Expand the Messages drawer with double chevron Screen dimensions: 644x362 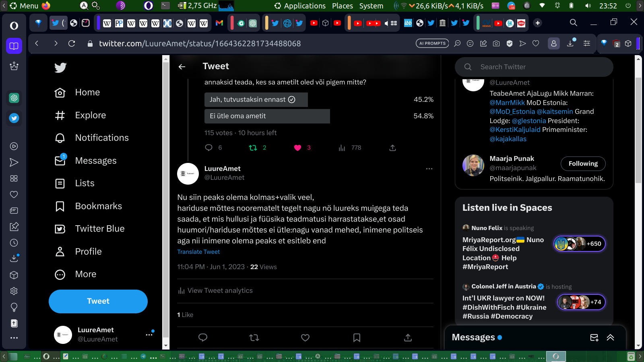(x=611, y=337)
